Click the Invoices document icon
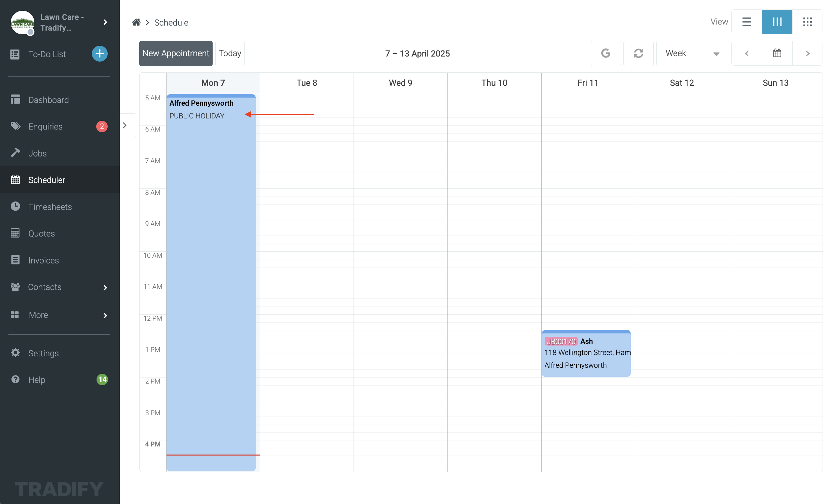The width and height of the screenshot is (833, 504). 15,260
